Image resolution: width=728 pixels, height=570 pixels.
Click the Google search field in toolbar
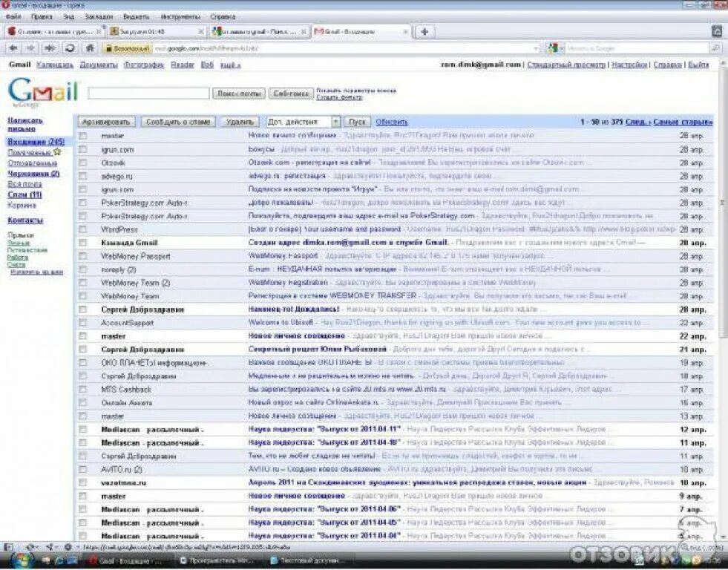click(636, 48)
